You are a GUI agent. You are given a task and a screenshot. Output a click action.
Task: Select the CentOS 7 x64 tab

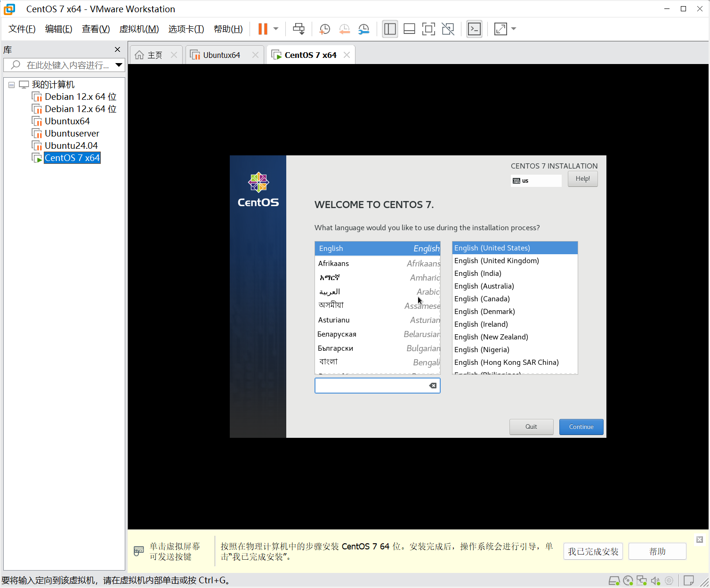point(310,55)
